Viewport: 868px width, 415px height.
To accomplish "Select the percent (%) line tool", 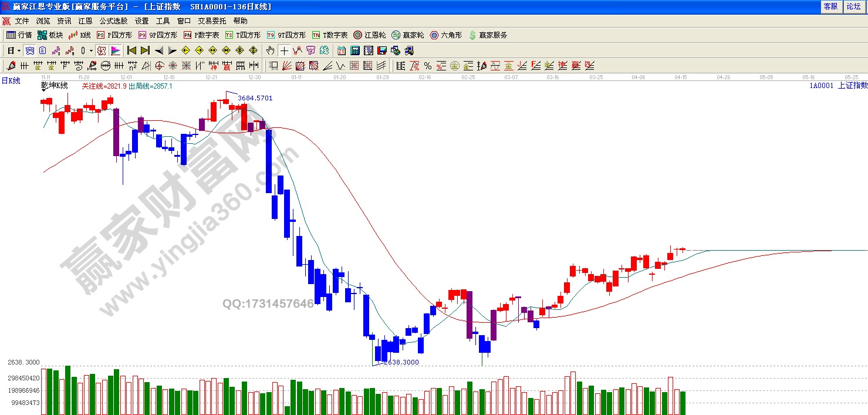I will [427, 66].
